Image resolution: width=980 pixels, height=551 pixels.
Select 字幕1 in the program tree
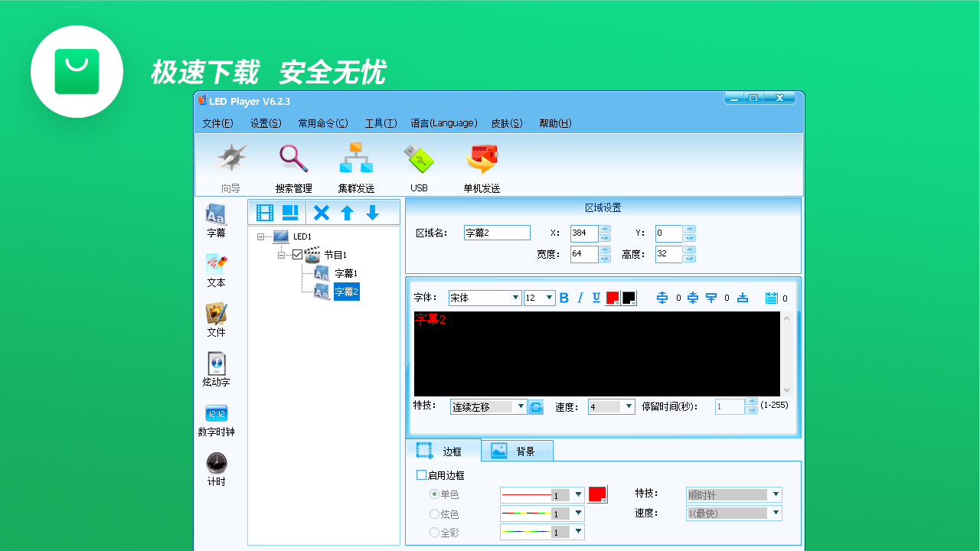pyautogui.click(x=346, y=273)
